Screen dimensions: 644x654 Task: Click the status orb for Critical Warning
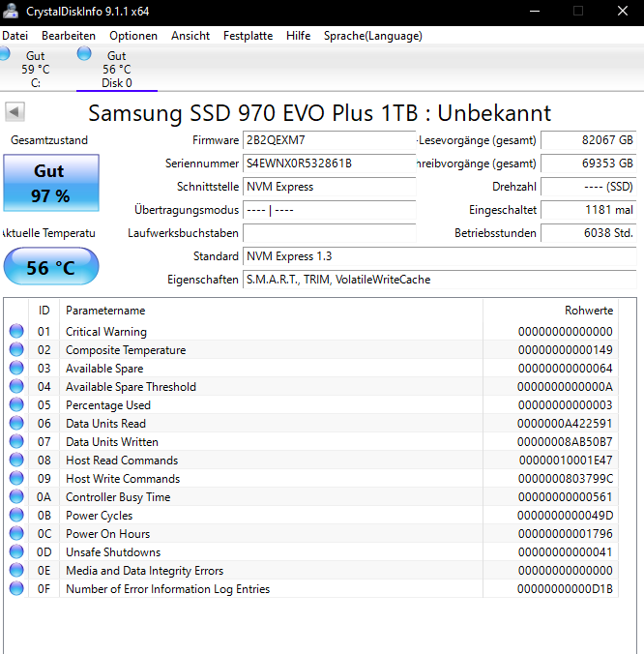(16, 331)
